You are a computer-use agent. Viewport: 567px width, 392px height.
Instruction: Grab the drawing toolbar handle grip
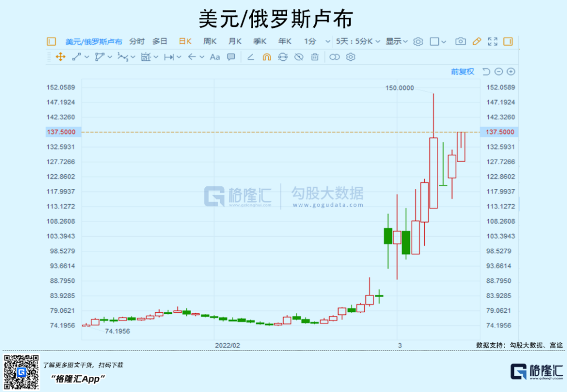tap(49, 57)
